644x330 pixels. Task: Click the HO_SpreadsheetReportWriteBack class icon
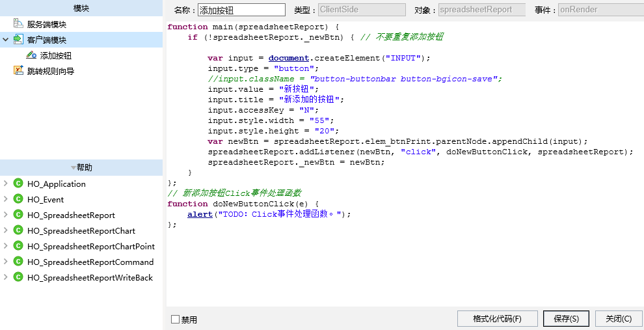[18, 277]
